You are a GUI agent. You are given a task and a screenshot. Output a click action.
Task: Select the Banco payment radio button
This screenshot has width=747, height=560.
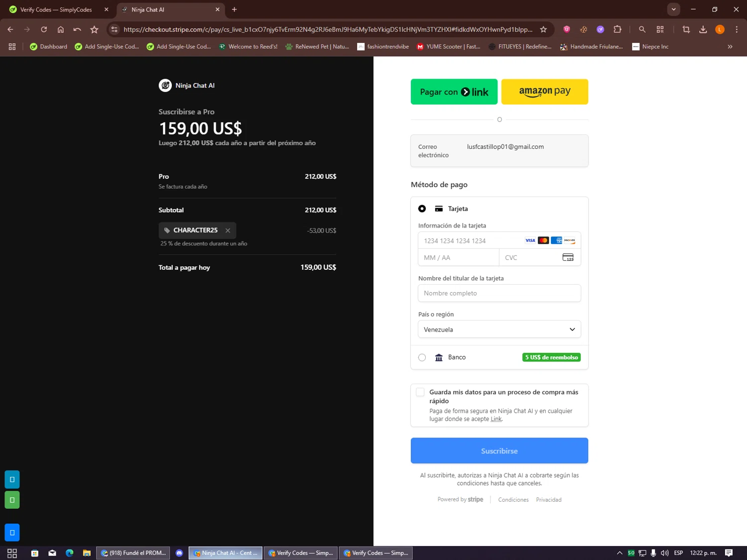pyautogui.click(x=422, y=357)
